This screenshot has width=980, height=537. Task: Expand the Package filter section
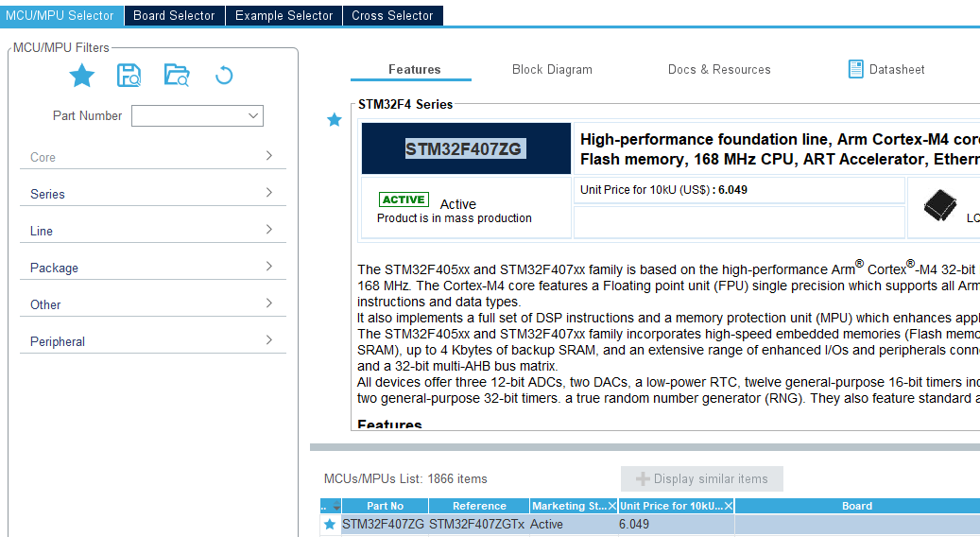tap(153, 268)
